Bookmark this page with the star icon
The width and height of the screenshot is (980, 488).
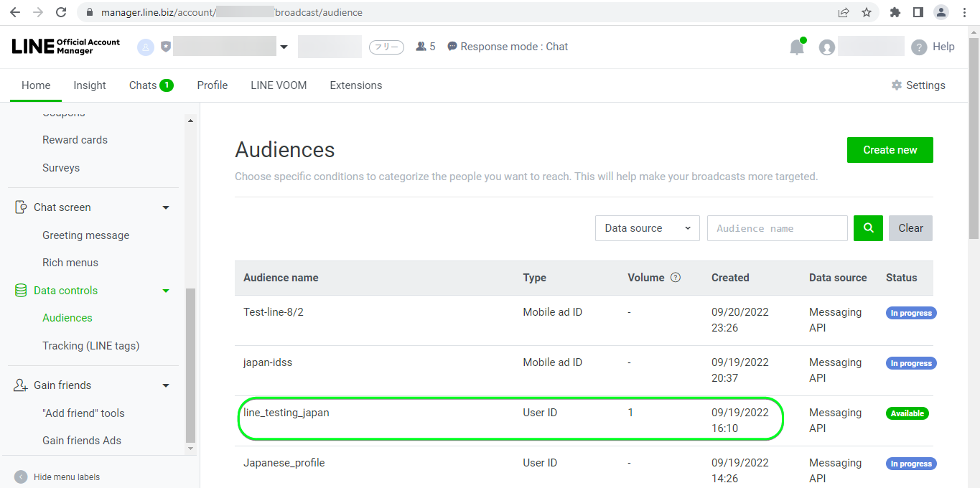pos(867,12)
